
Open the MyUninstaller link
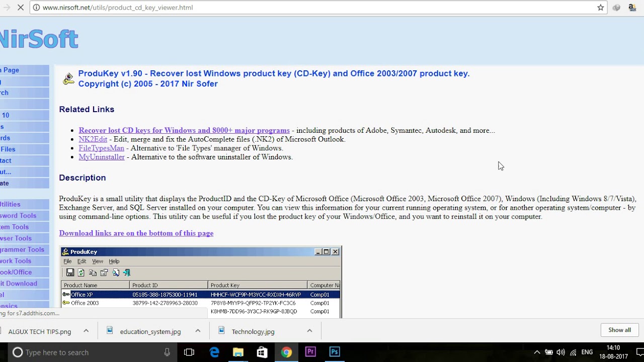coord(102,157)
